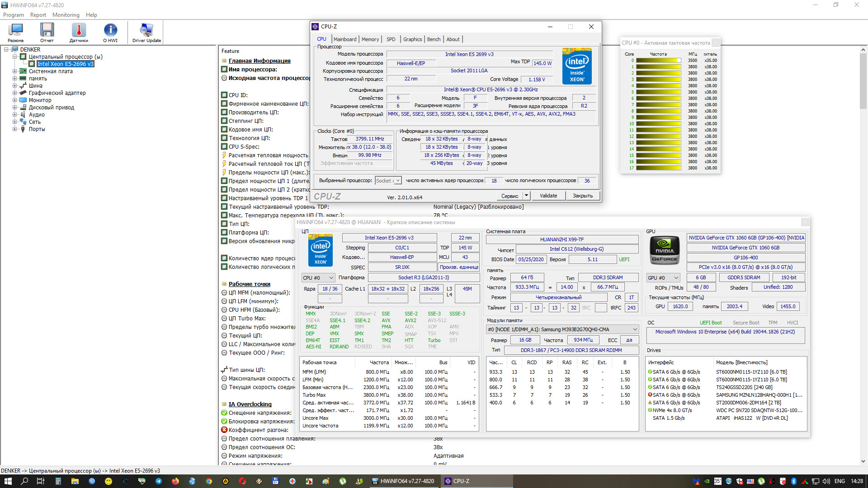Open the GPU #0 selector dropdown

pyautogui.click(x=663, y=278)
